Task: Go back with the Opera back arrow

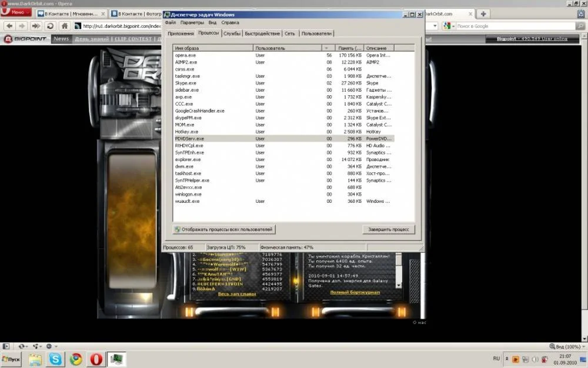Action: click(9, 26)
